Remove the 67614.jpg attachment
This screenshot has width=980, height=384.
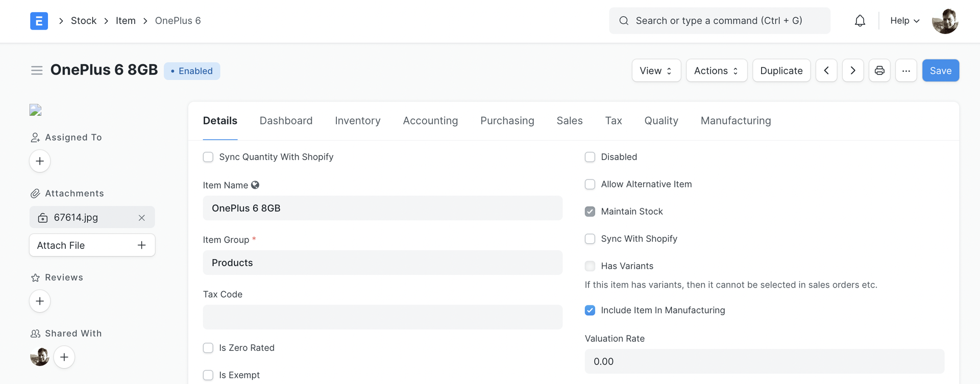[x=141, y=218]
